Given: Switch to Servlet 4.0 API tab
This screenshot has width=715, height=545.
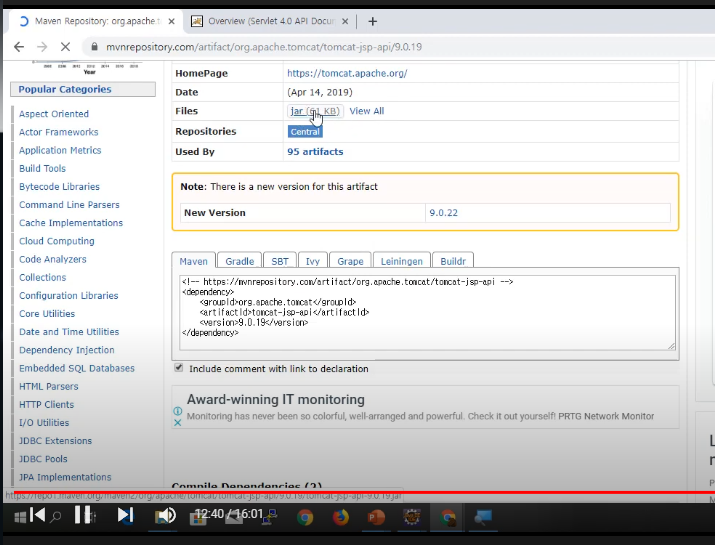Looking at the screenshot, I should [270, 21].
